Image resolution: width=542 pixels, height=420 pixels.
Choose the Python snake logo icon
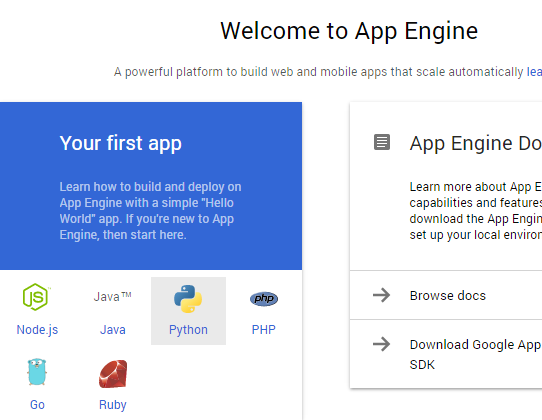[188, 299]
